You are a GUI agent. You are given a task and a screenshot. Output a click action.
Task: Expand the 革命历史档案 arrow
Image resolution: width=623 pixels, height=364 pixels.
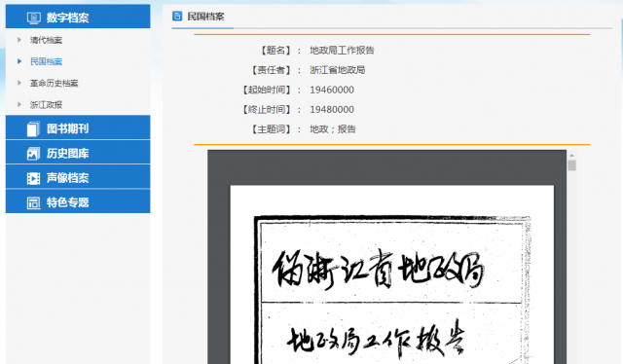19,83
